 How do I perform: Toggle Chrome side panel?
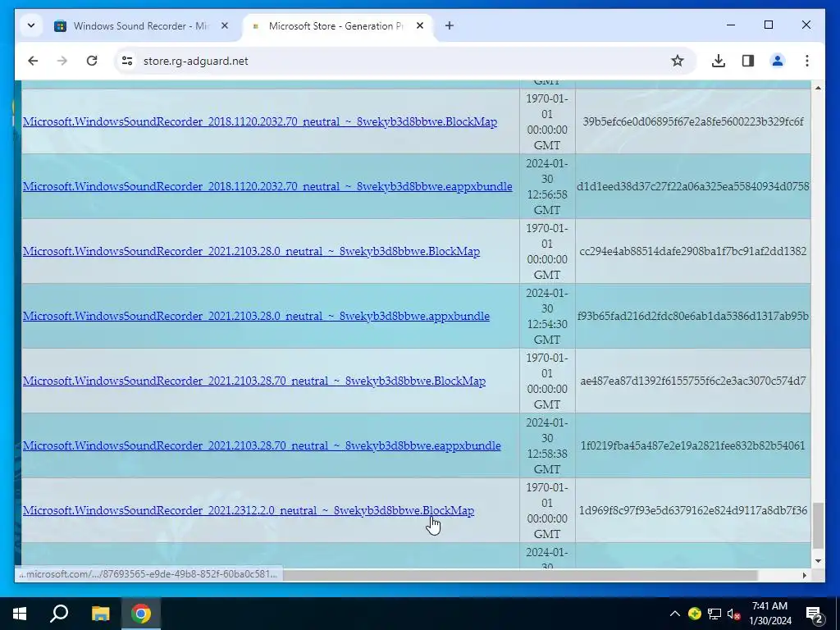748,61
